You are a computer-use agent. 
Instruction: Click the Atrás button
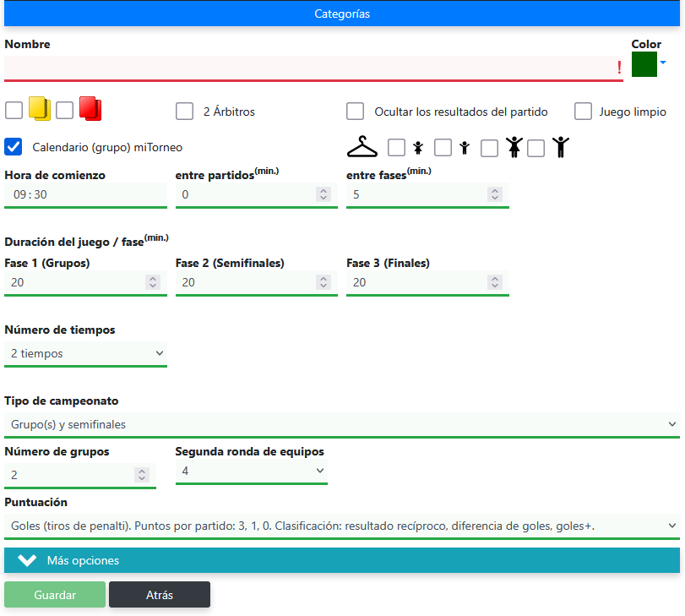click(160, 595)
